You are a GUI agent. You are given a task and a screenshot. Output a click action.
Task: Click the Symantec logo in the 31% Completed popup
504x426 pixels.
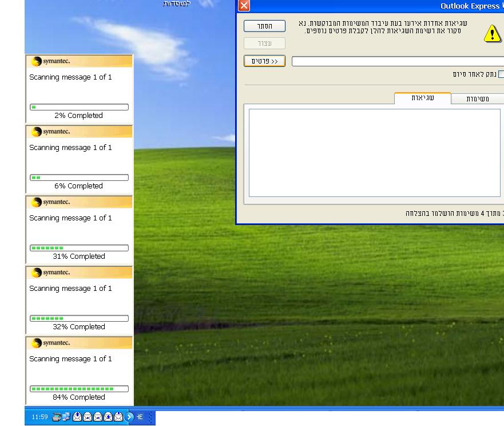click(50, 202)
